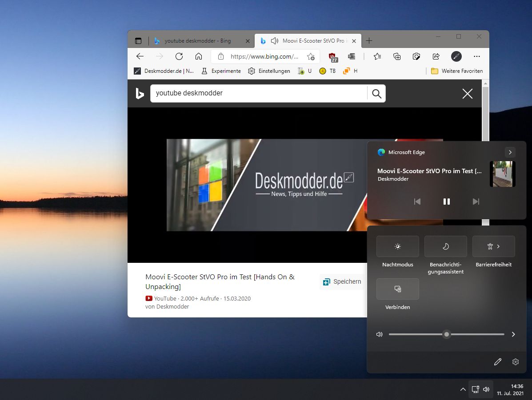Edit quick settings with pencil icon

(498, 362)
